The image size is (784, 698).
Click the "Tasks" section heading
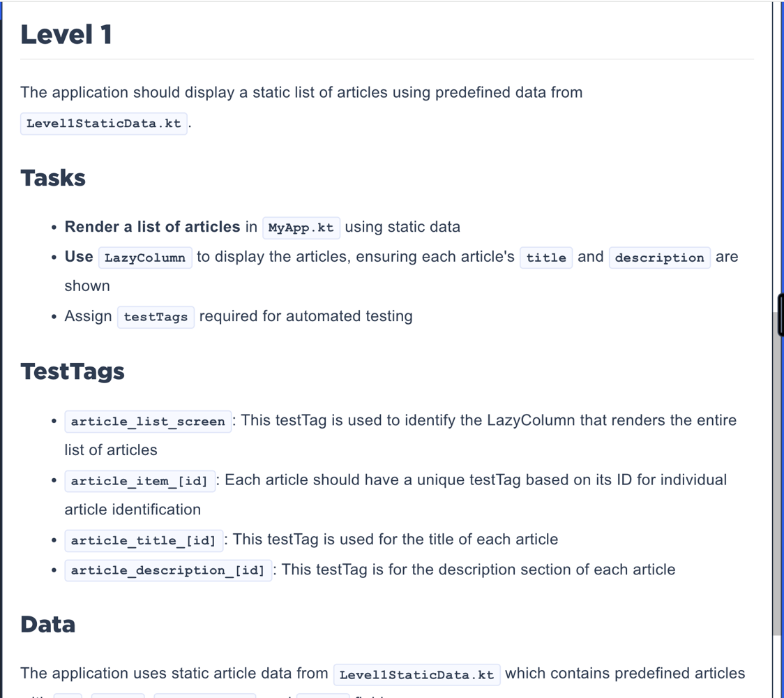pos(53,178)
